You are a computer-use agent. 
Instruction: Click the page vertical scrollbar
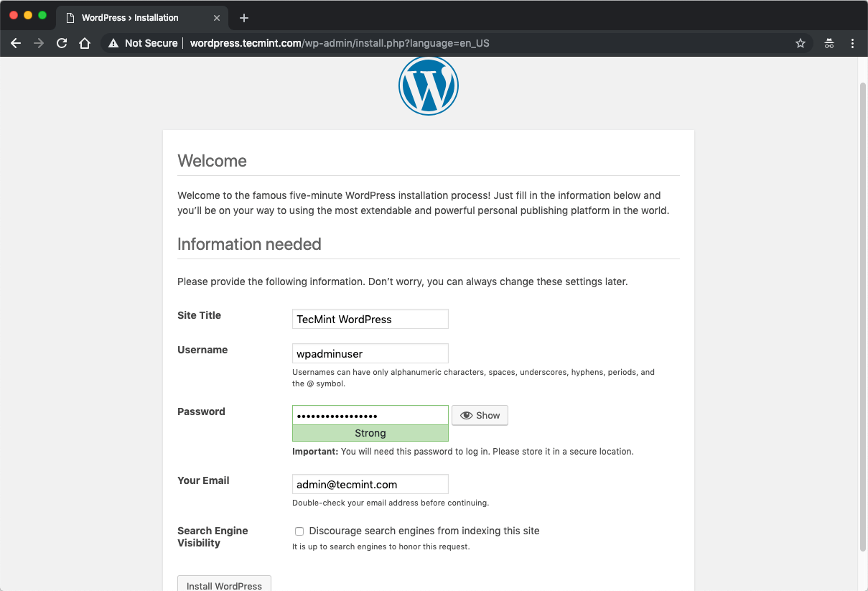863,316
